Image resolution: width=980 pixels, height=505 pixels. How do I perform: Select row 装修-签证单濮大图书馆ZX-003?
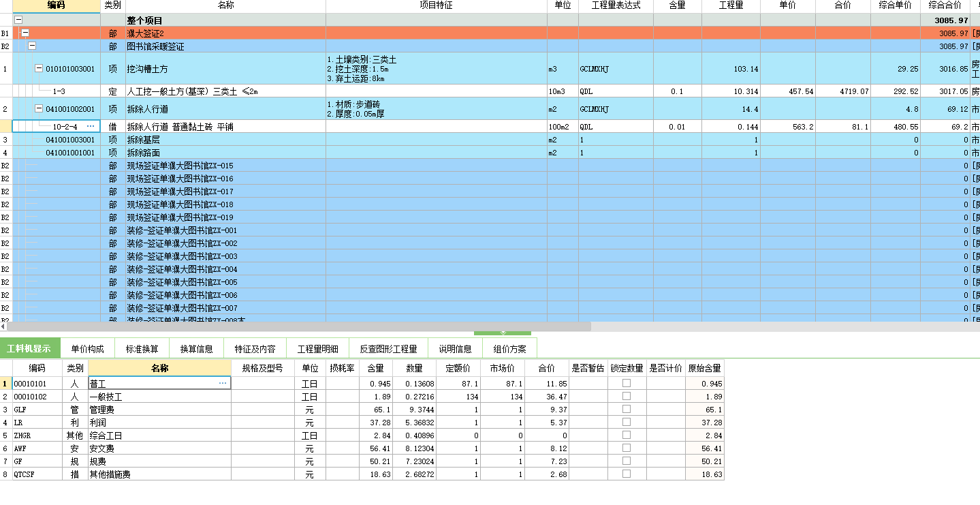490,256
